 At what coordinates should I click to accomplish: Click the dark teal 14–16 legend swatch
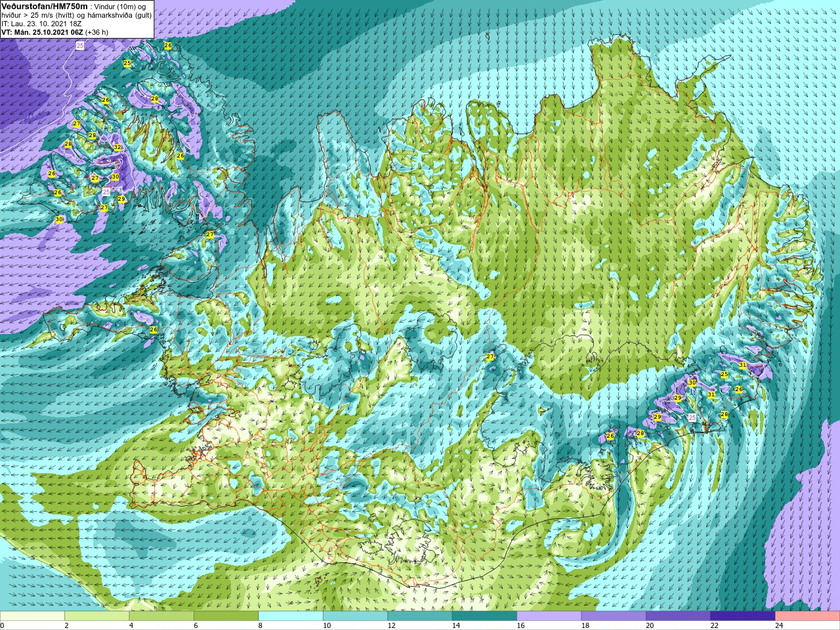click(x=485, y=616)
